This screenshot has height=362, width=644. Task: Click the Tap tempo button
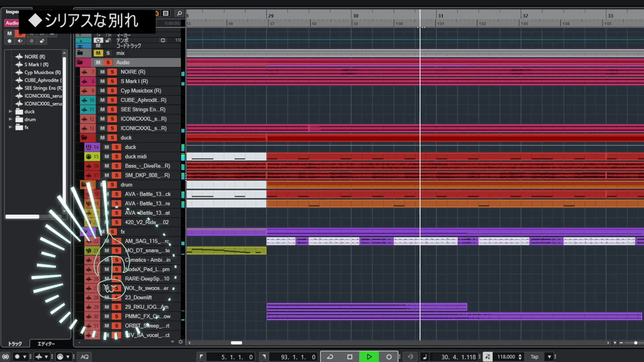[535, 357]
